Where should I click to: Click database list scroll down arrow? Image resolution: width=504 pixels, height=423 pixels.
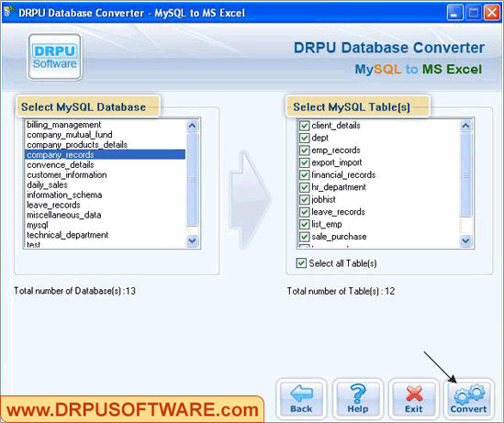pyautogui.click(x=192, y=240)
